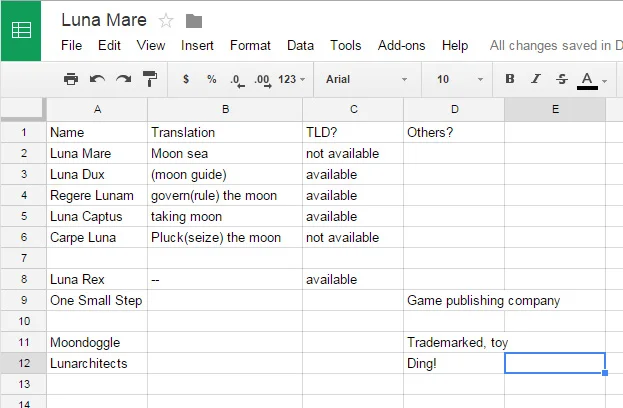Viewport: 623px width, 408px height.
Task: Select the Regere Lunam cell
Action: point(97,195)
